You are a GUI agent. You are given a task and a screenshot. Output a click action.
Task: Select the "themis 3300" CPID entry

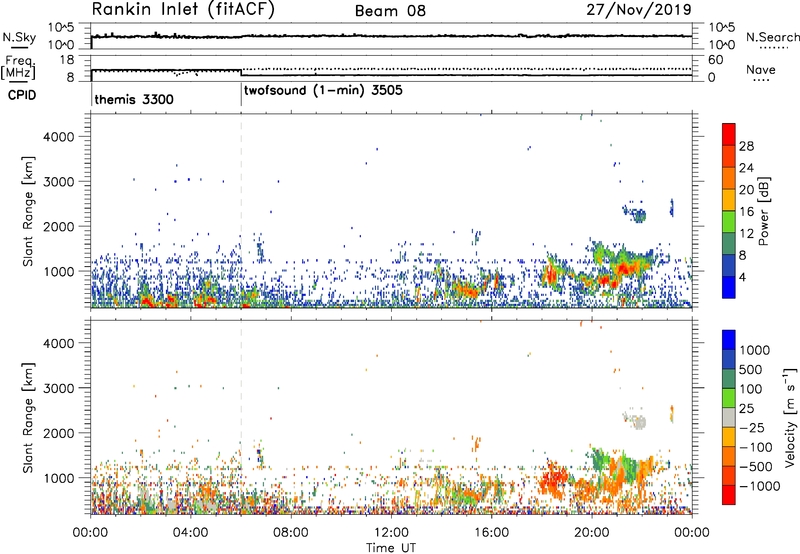(134, 99)
